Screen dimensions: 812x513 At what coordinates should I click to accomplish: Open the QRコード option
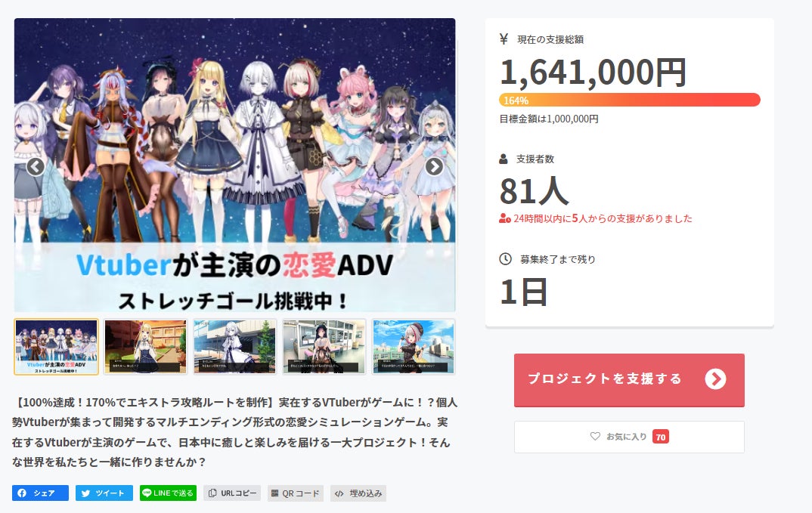(x=295, y=493)
